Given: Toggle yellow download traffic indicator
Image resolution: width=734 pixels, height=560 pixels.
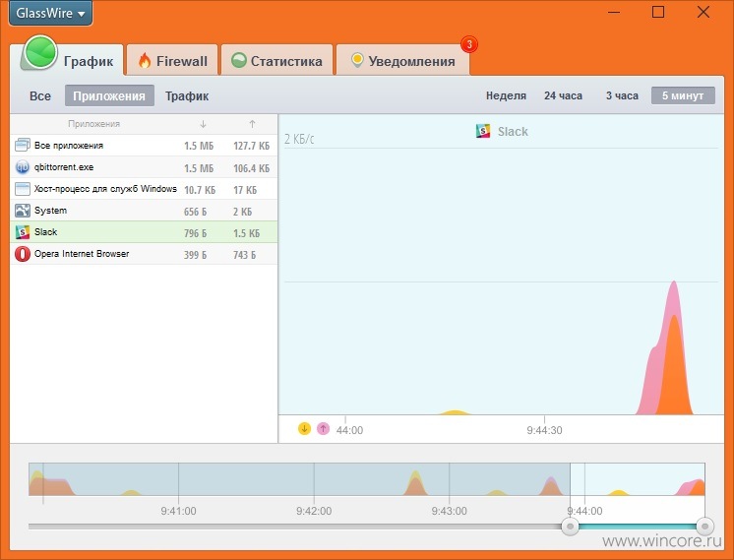Looking at the screenshot, I should (304, 428).
